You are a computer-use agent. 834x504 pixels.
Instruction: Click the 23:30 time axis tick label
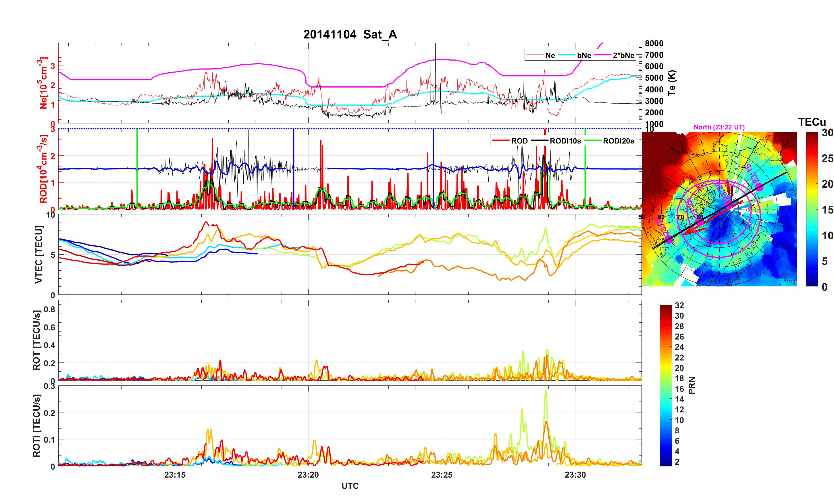click(x=575, y=474)
